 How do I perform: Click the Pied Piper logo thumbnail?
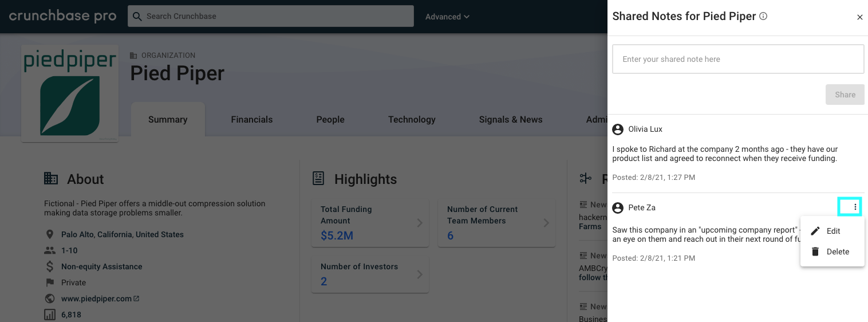(x=70, y=93)
